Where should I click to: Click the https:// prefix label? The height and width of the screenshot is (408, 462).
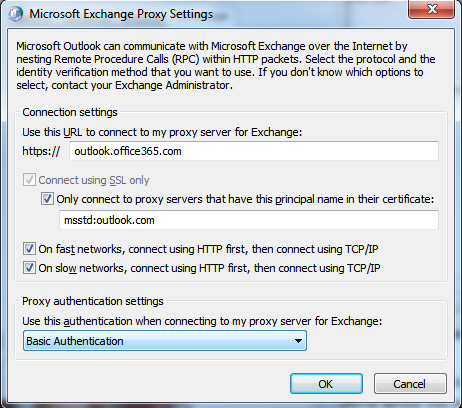click(x=41, y=151)
